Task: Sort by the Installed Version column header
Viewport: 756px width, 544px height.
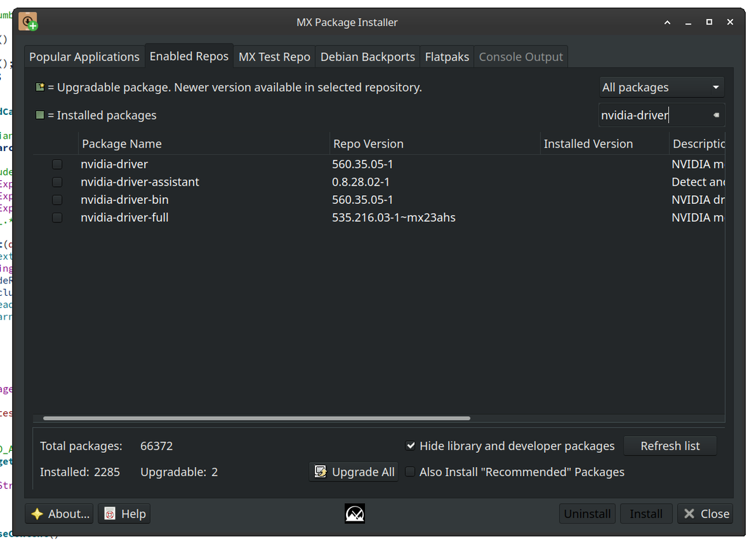Action: 604,143
